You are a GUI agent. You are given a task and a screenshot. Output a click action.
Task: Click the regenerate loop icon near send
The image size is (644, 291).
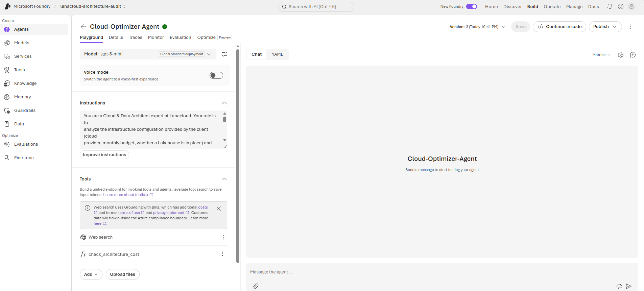pos(619,286)
